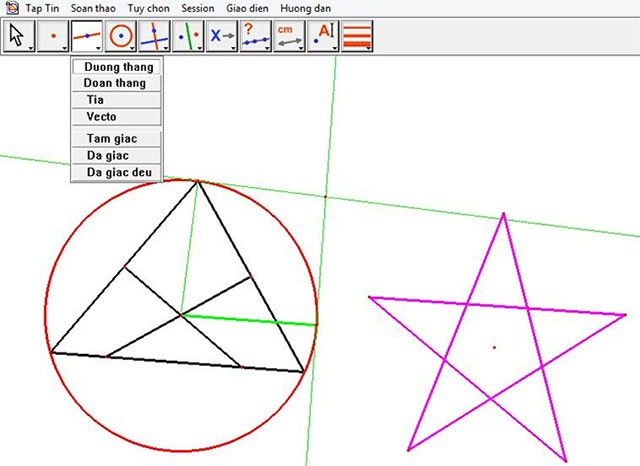Open the Tuy chon menu

coord(148,8)
